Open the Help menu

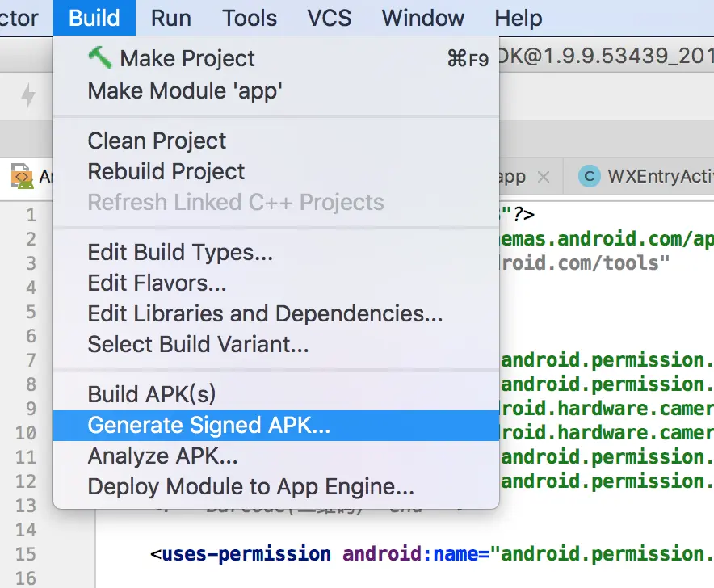click(519, 18)
